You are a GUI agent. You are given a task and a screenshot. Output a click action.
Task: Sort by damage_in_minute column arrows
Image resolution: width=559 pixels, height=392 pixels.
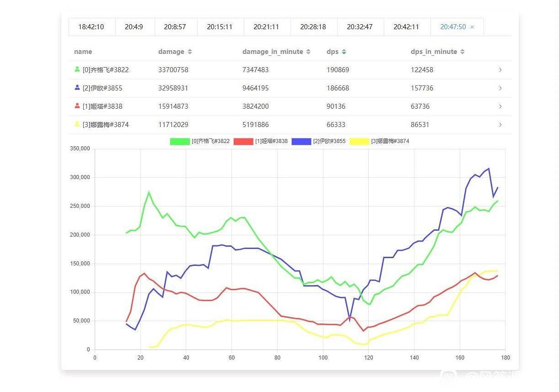[308, 52]
